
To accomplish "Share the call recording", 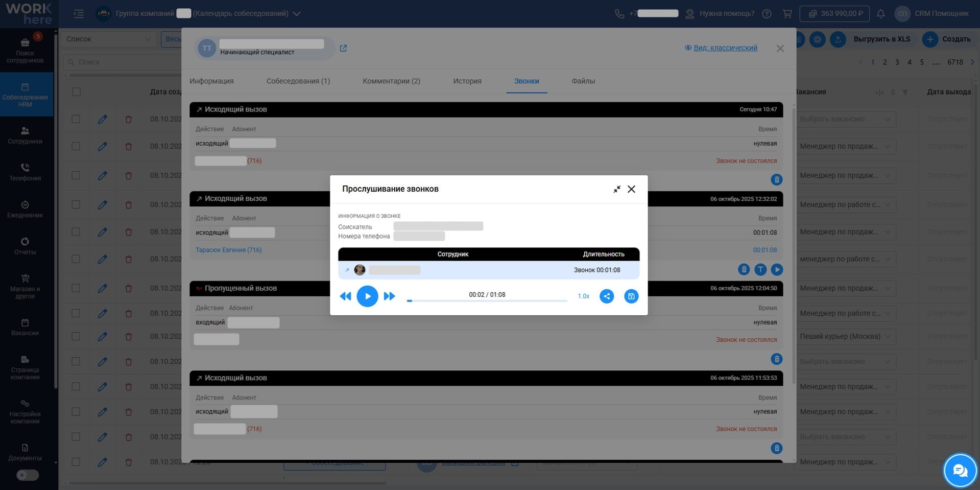I will (x=607, y=296).
